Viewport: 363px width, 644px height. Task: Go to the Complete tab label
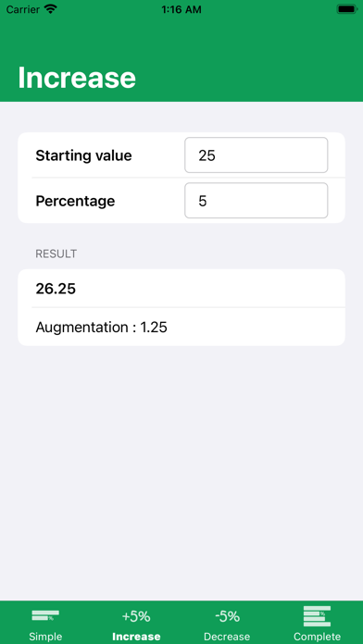317,637
